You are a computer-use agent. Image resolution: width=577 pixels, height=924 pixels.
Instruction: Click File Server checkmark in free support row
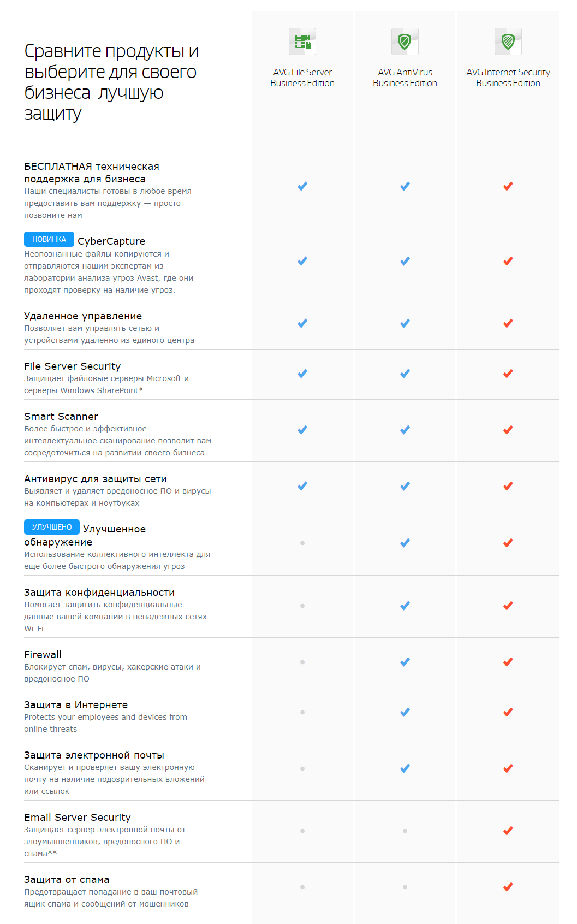click(302, 186)
